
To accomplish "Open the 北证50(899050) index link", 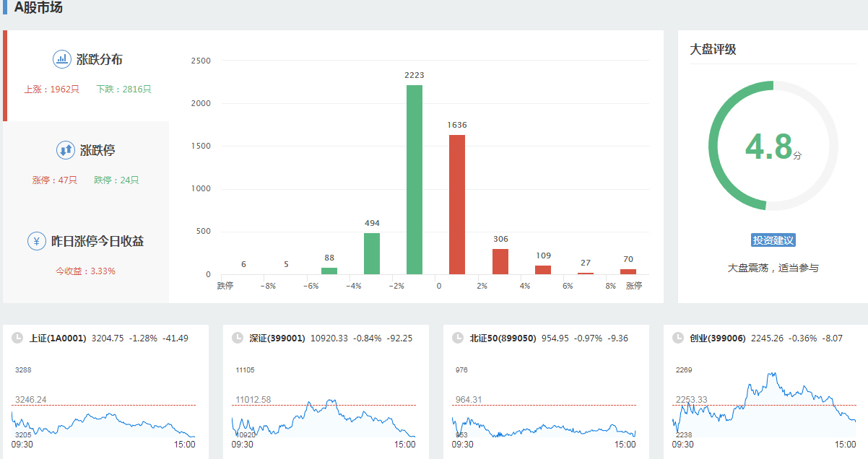I will [x=503, y=338].
